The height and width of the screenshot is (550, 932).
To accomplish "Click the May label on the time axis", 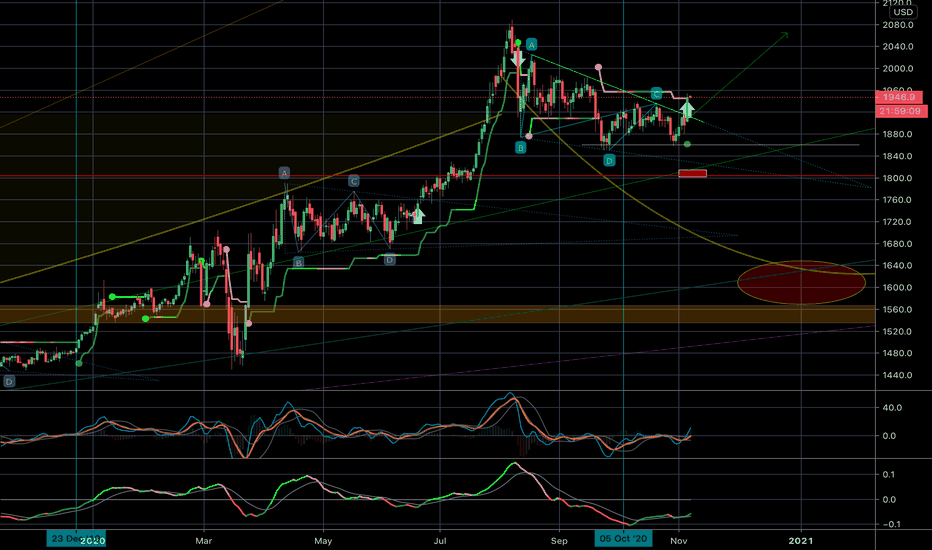I will tap(323, 540).
